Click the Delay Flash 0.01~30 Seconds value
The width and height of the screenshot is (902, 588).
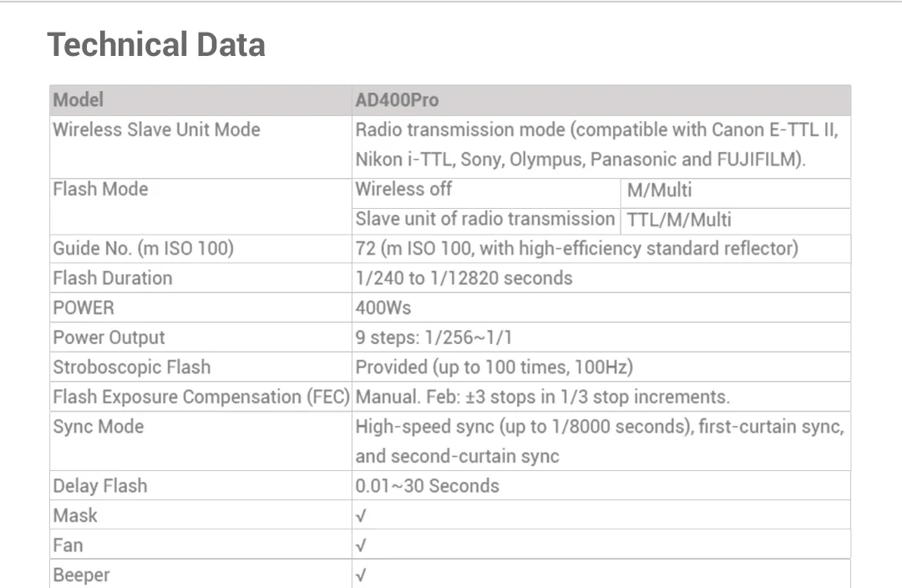click(427, 486)
